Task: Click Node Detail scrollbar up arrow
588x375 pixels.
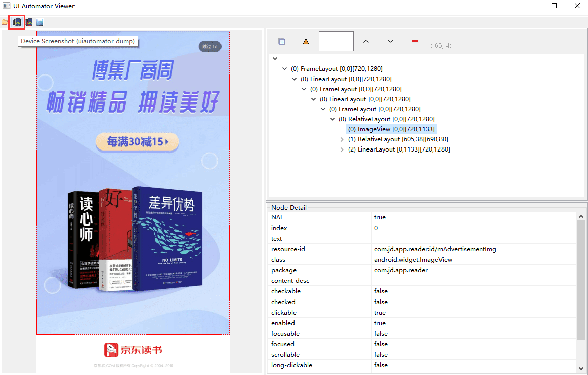Action: 581,216
